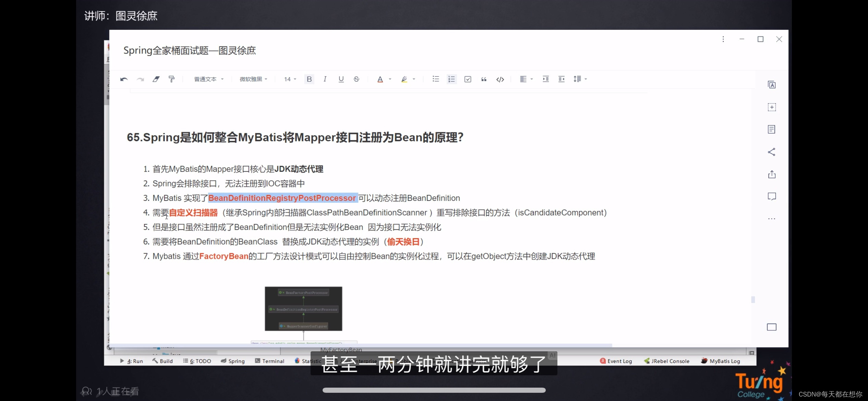
Task: Apply font color with the A icon
Action: pos(380,79)
